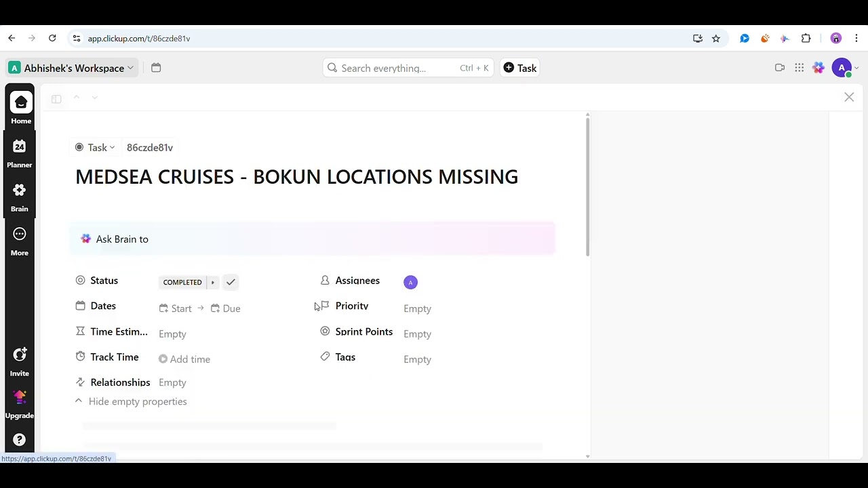Click the install app icon in address bar
The image size is (868, 488).
pyautogui.click(x=698, y=39)
